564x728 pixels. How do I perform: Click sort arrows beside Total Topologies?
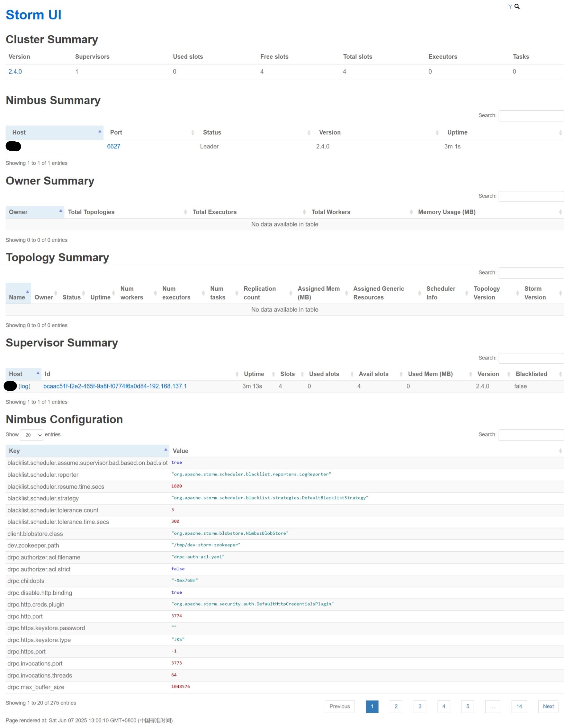tap(185, 212)
